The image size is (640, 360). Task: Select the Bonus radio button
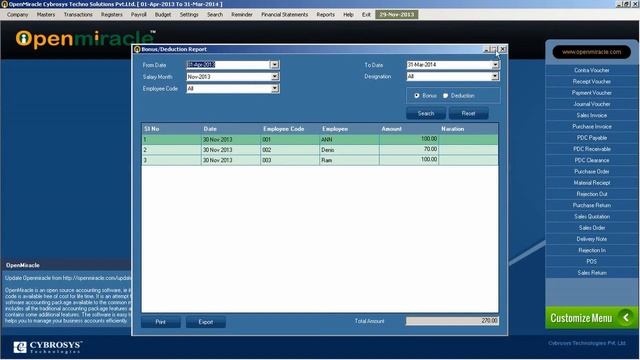click(417, 96)
